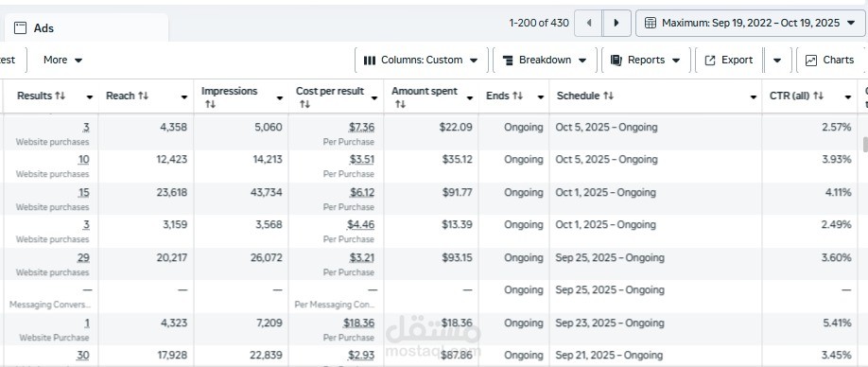This screenshot has width=868, height=367.
Task: Switch to the Ads tab
Action: pyautogui.click(x=86, y=27)
